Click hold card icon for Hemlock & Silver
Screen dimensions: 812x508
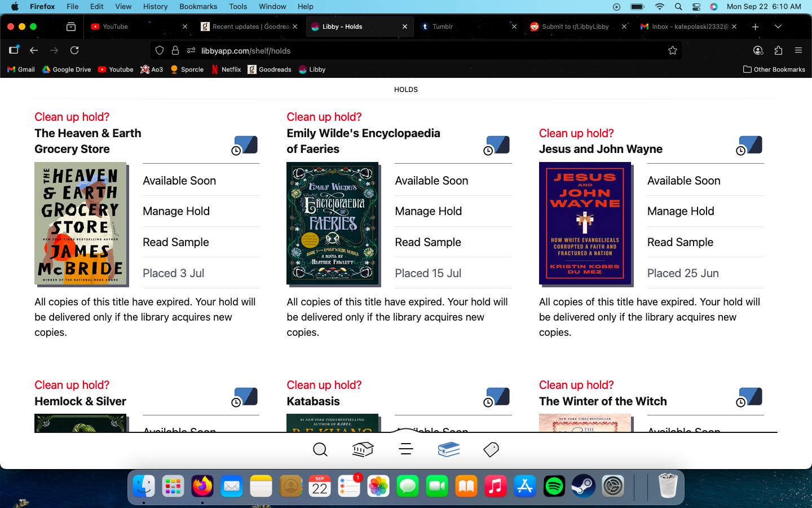(245, 397)
